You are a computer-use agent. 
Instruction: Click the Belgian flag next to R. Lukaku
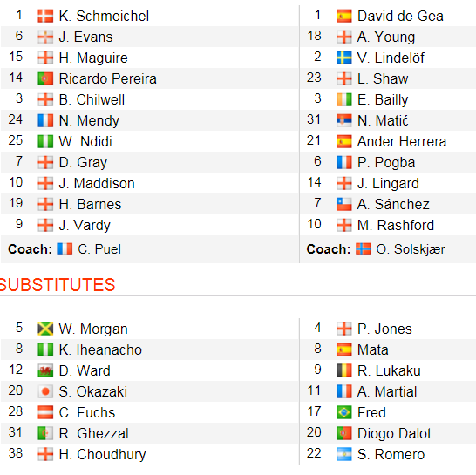pyautogui.click(x=344, y=370)
